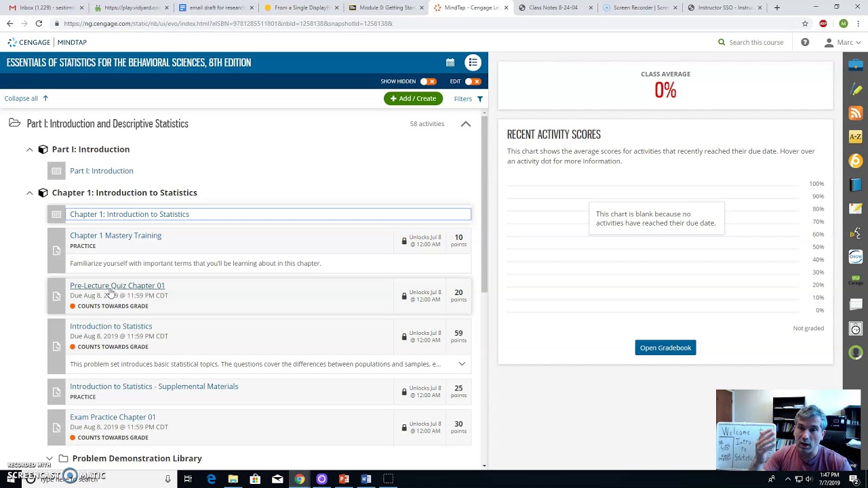Click the filter funnel icon
This screenshot has height=488, width=868.
(x=479, y=99)
